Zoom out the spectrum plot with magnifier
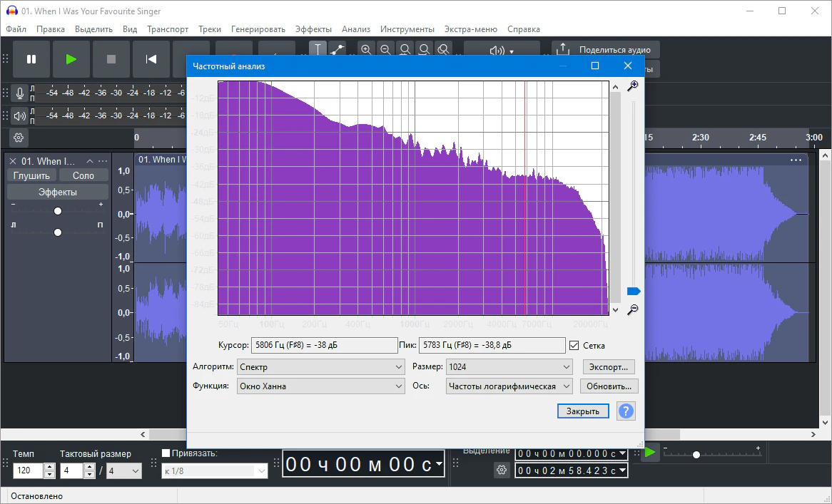The width and height of the screenshot is (832, 504). [631, 310]
